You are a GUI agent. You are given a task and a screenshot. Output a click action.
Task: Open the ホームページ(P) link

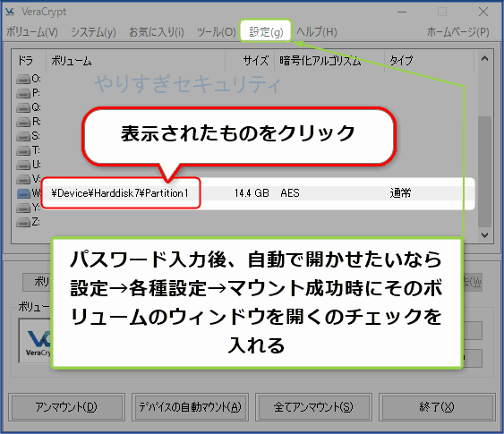458,32
